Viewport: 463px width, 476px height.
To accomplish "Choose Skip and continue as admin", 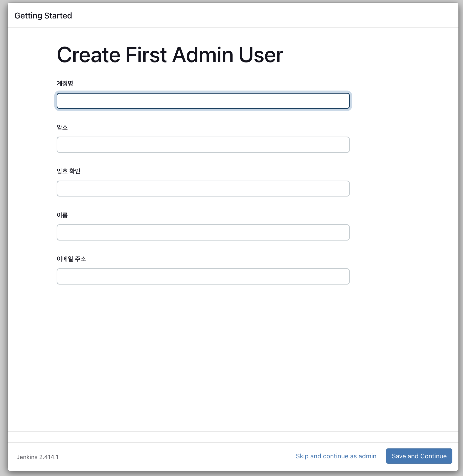I will point(336,456).
